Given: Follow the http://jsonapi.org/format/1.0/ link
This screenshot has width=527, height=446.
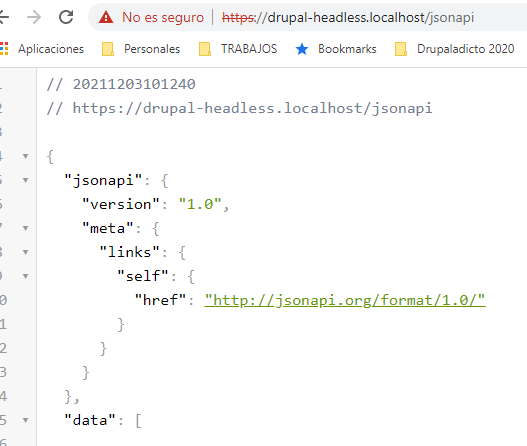Looking at the screenshot, I should (x=345, y=300).
